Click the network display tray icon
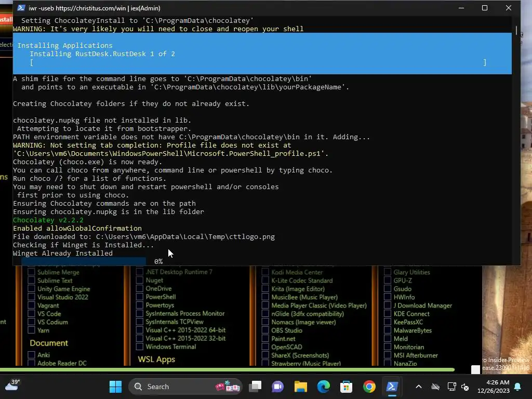 pos(451,387)
